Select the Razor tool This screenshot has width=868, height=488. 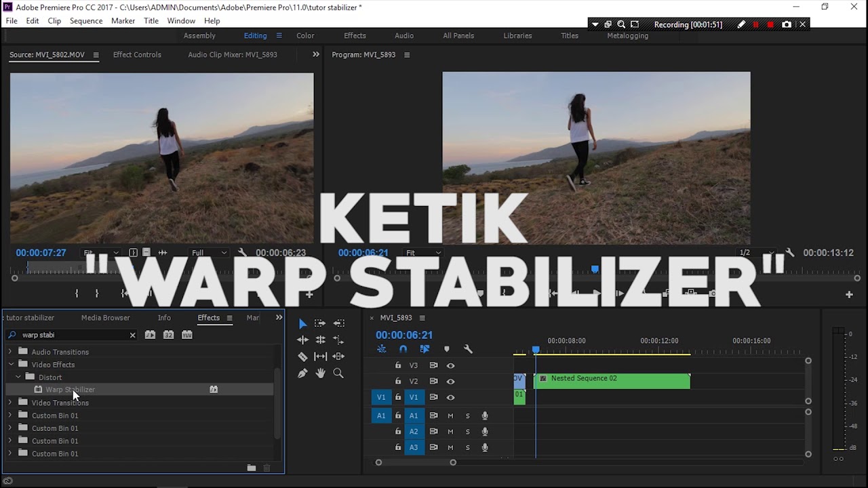[302, 356]
